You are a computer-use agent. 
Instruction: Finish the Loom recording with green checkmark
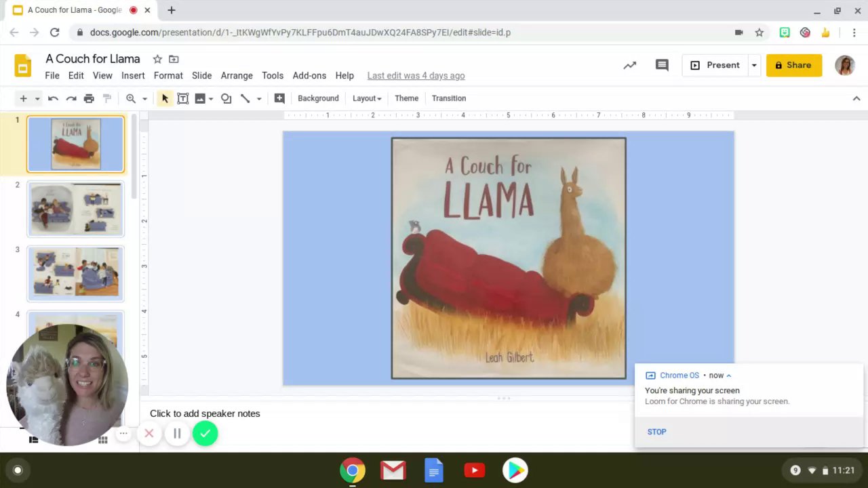pyautogui.click(x=205, y=433)
